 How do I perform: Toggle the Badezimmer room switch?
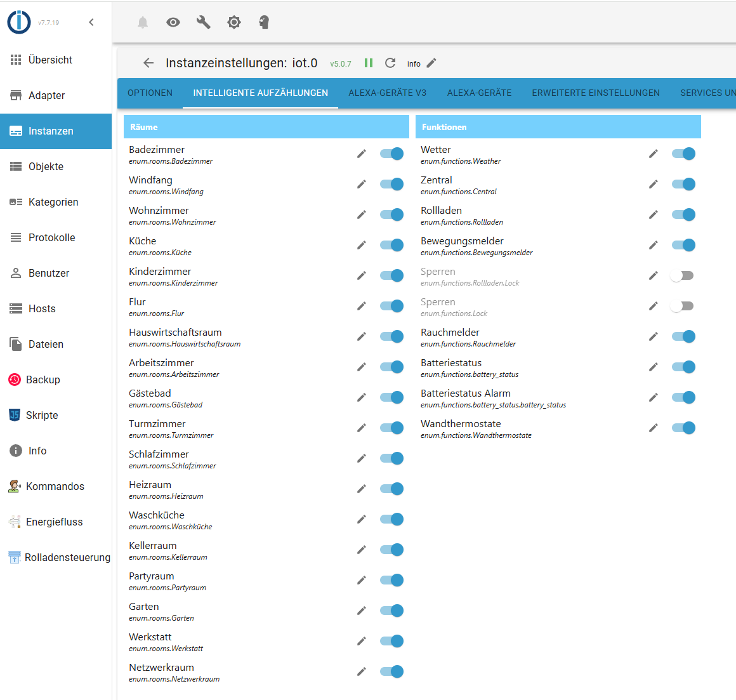pos(392,154)
